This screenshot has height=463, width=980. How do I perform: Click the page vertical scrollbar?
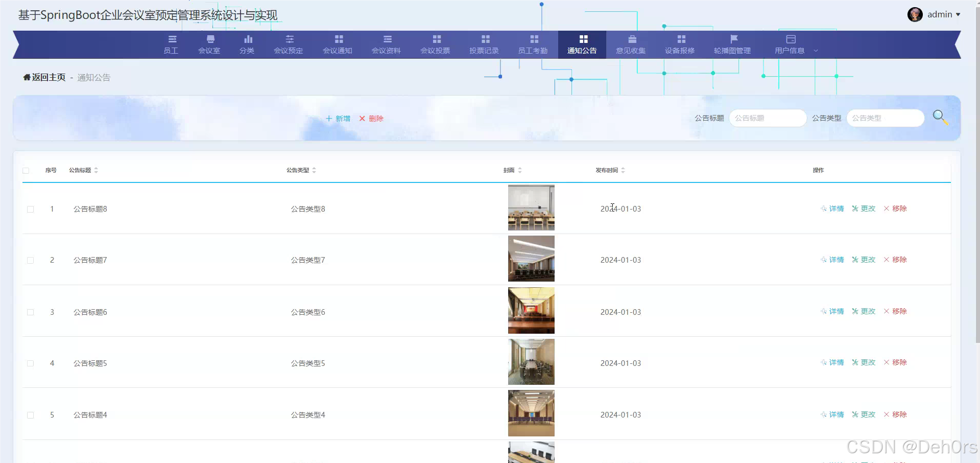coord(977,174)
